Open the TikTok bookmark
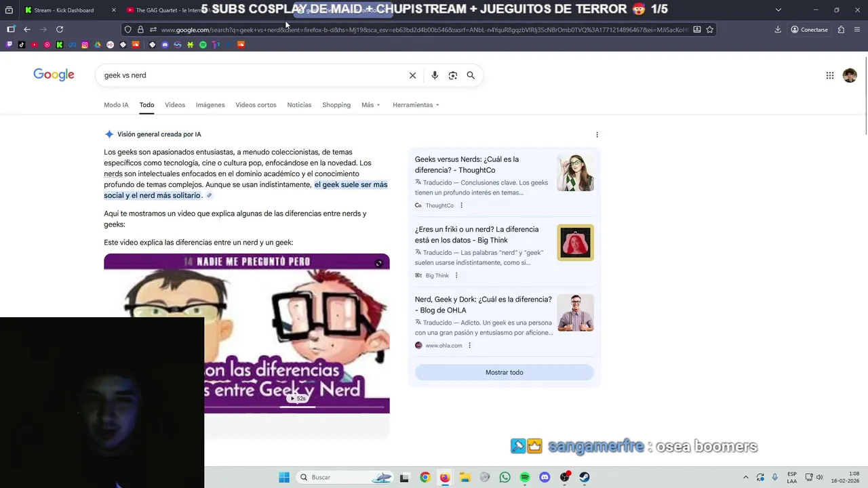This screenshot has width=868, height=488. pos(22,45)
